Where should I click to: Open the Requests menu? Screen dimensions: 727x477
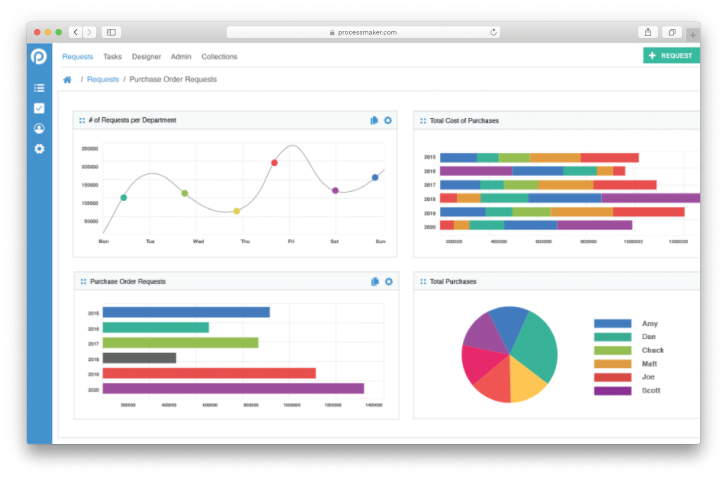click(x=77, y=57)
